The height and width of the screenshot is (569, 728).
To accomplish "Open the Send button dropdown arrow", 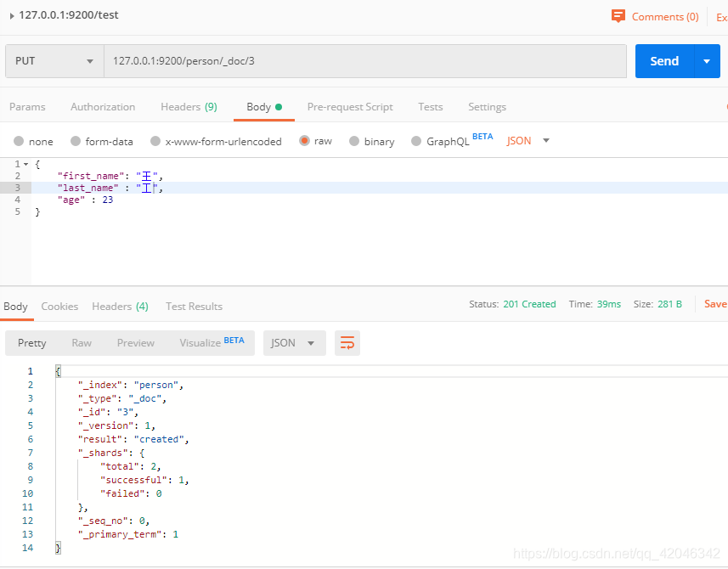I will [707, 61].
